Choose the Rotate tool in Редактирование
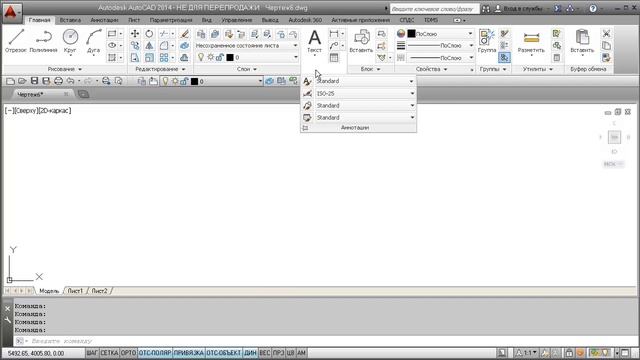 tap(149, 34)
